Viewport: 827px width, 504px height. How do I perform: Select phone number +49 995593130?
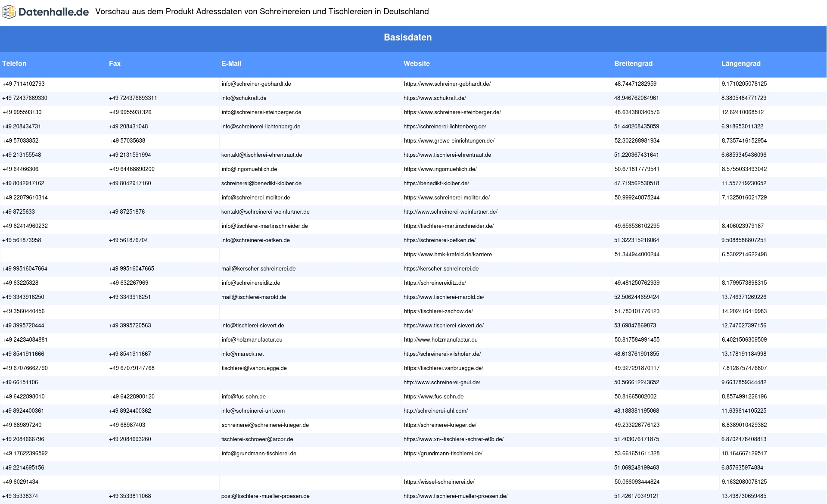(x=22, y=112)
